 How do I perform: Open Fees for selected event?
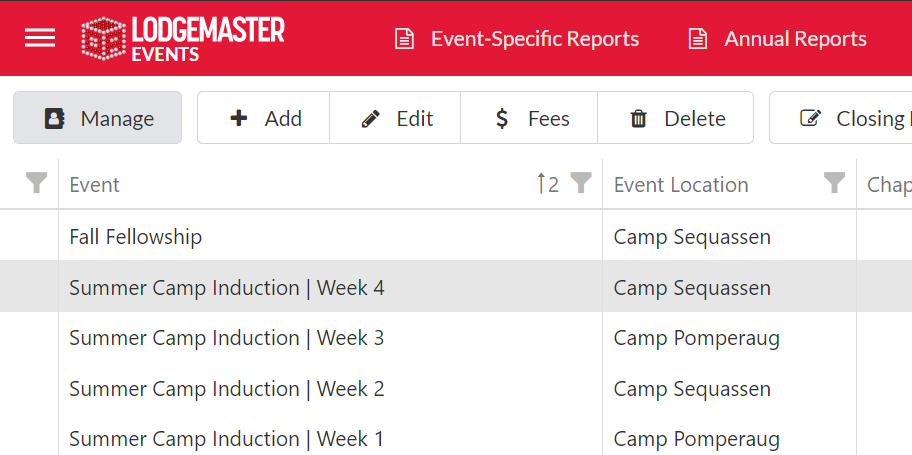[531, 118]
